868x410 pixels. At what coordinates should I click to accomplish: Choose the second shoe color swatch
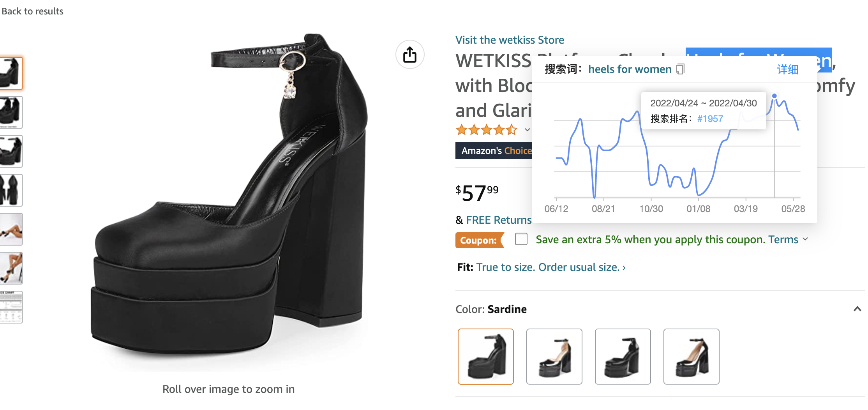coord(554,357)
